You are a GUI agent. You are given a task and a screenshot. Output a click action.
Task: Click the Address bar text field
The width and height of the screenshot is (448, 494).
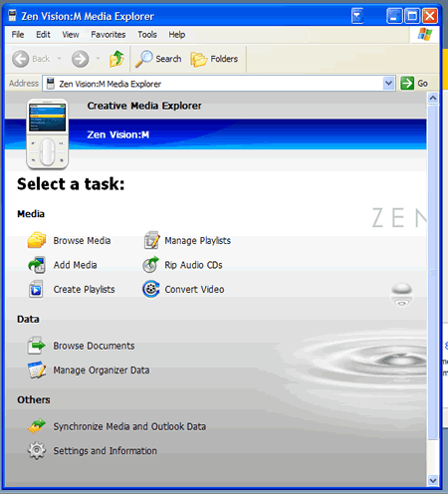pyautogui.click(x=212, y=84)
